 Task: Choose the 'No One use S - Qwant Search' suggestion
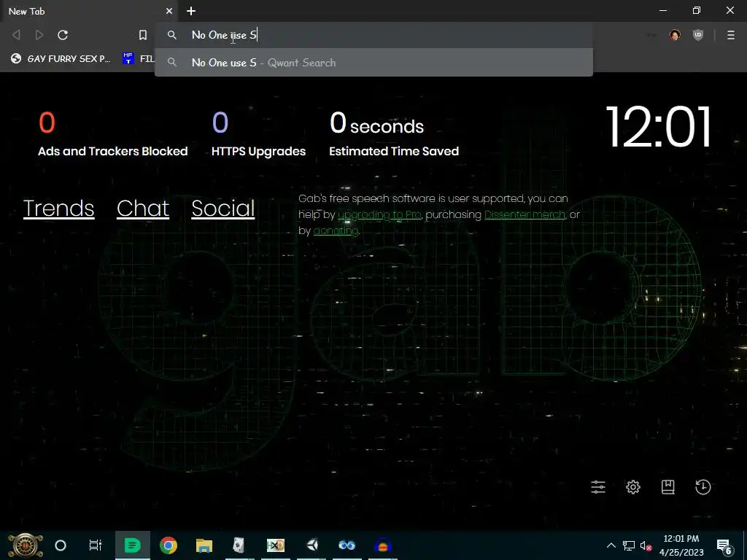click(374, 63)
